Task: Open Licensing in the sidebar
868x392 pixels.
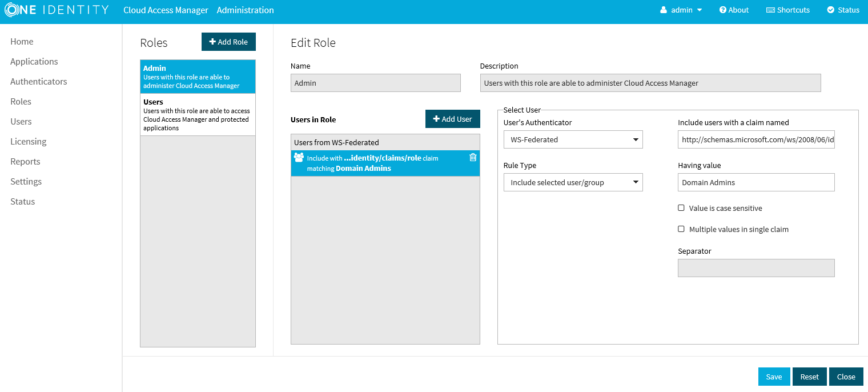Action: pyautogui.click(x=29, y=141)
